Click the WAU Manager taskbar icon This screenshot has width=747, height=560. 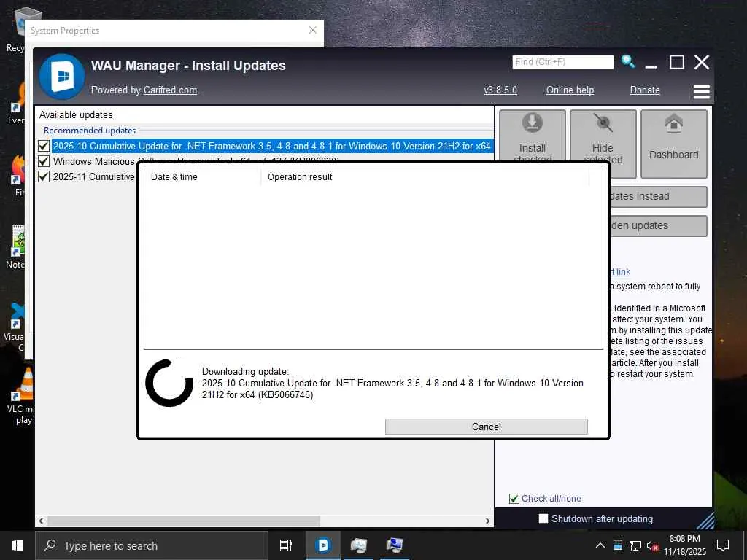(x=323, y=545)
